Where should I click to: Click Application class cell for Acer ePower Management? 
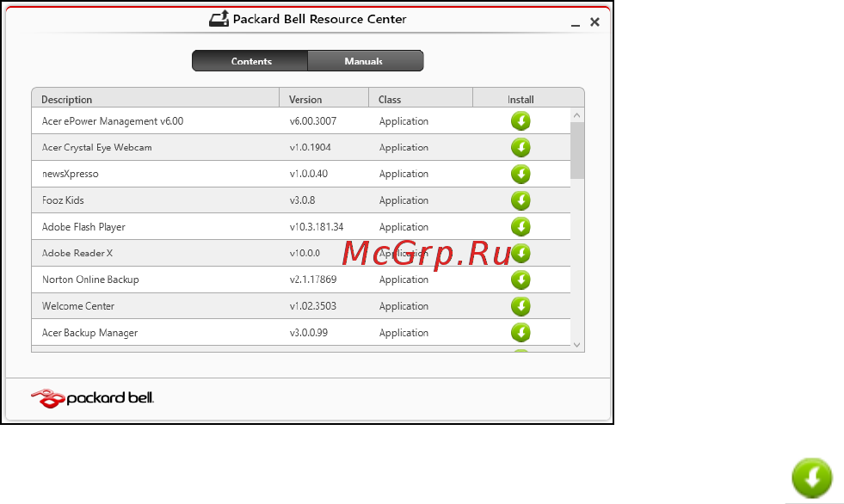click(x=404, y=121)
